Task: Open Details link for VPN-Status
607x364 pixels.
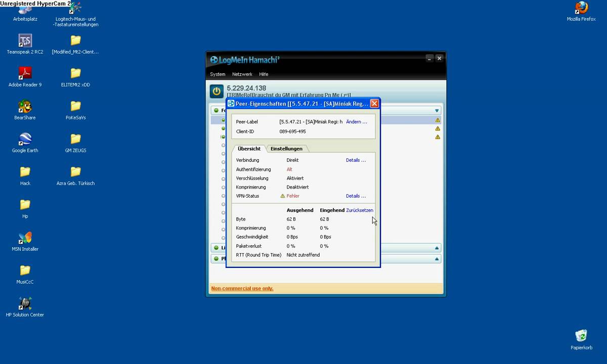Action: (x=356, y=196)
